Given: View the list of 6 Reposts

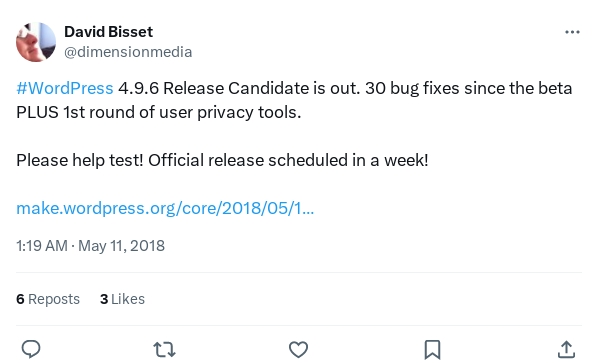Looking at the screenshot, I should pyautogui.click(x=48, y=299).
